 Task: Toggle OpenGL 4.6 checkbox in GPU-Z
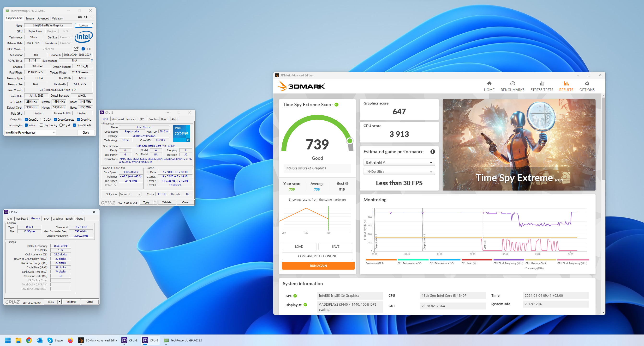pos(74,125)
